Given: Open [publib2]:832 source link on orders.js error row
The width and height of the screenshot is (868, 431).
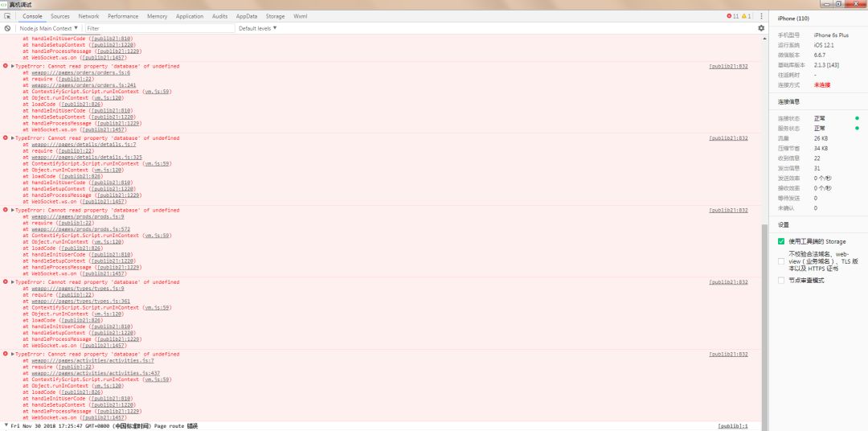Looking at the screenshot, I should tap(728, 67).
